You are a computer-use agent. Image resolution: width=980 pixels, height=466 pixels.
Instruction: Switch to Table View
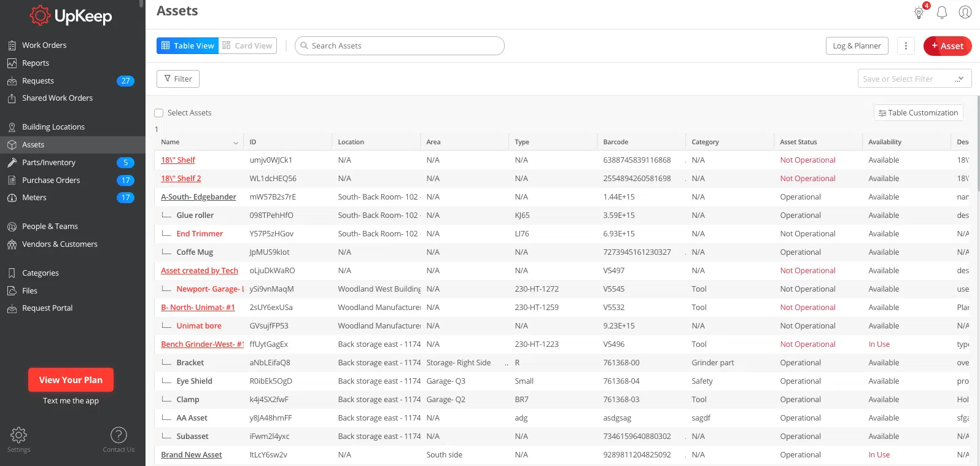[x=188, y=46]
